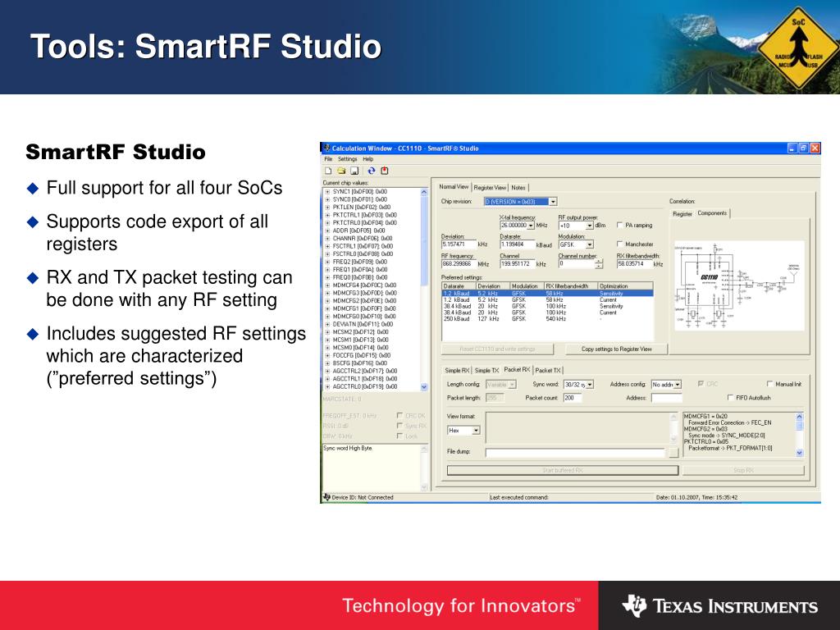
Task: Click the CHANNR [0xDF06] register row
Action: pyautogui.click(x=362, y=239)
